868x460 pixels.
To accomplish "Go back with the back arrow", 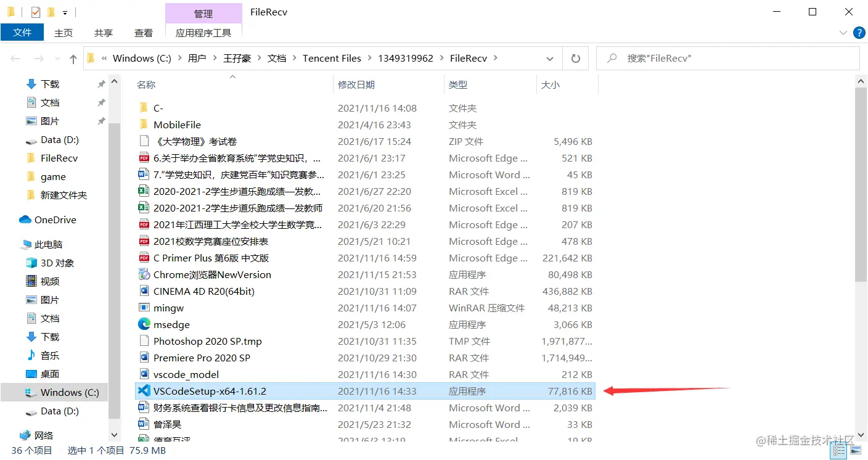I will (16, 59).
